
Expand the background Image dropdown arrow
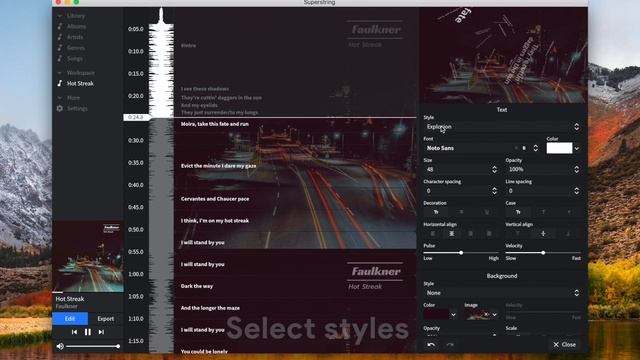tap(495, 315)
